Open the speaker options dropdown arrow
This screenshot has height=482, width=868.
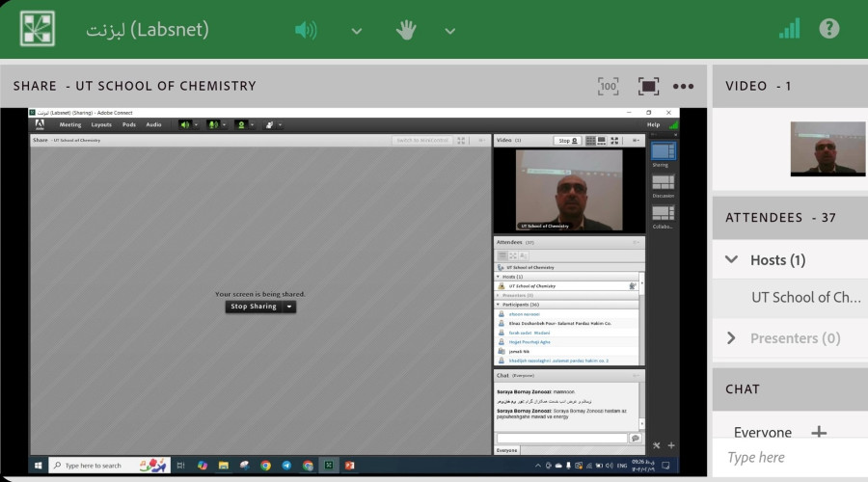click(x=357, y=31)
